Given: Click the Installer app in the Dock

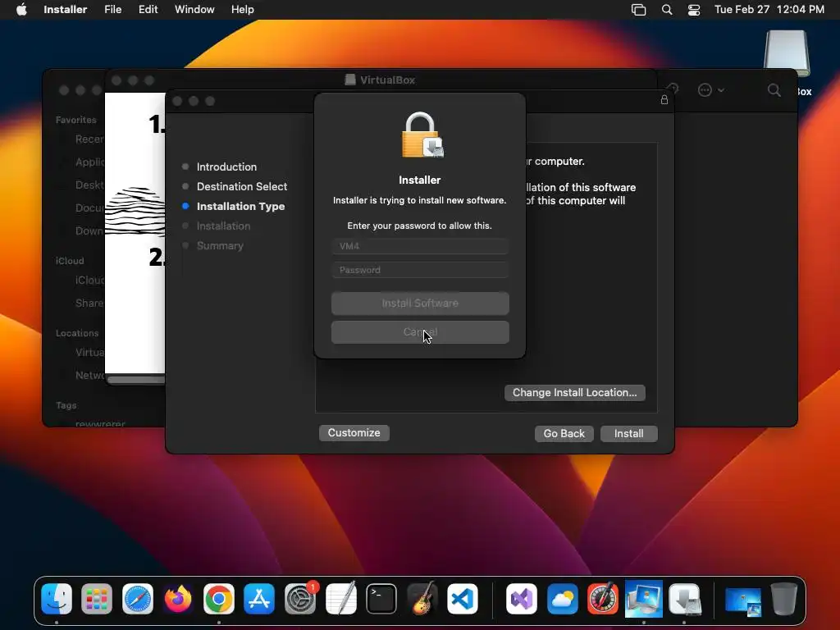Looking at the screenshot, I should (x=684, y=598).
